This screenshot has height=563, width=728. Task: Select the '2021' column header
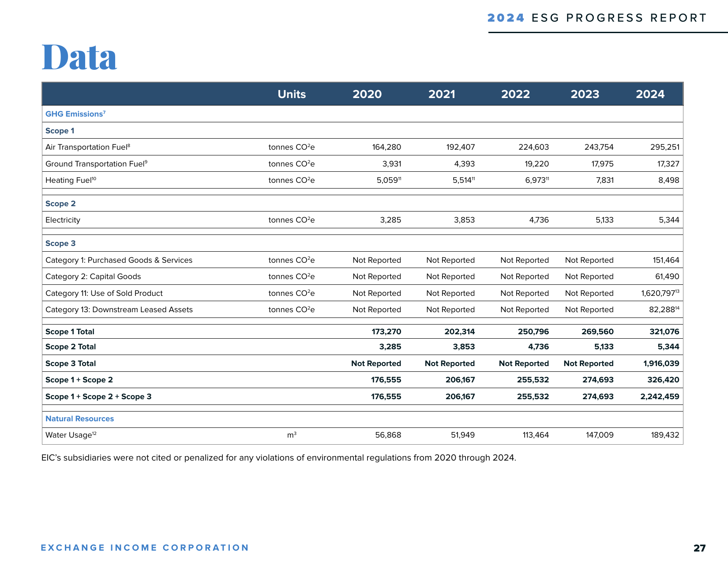pos(442,94)
